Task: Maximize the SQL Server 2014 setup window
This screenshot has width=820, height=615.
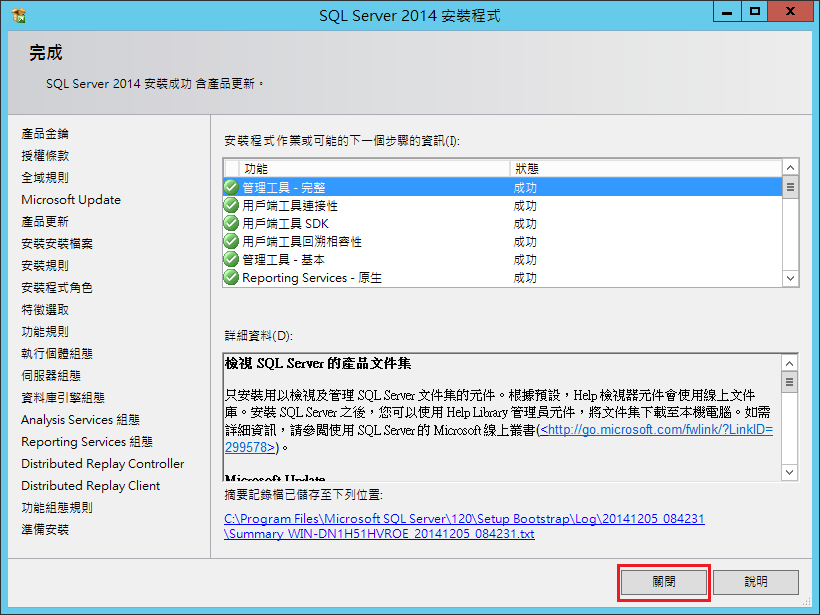Action: point(755,12)
